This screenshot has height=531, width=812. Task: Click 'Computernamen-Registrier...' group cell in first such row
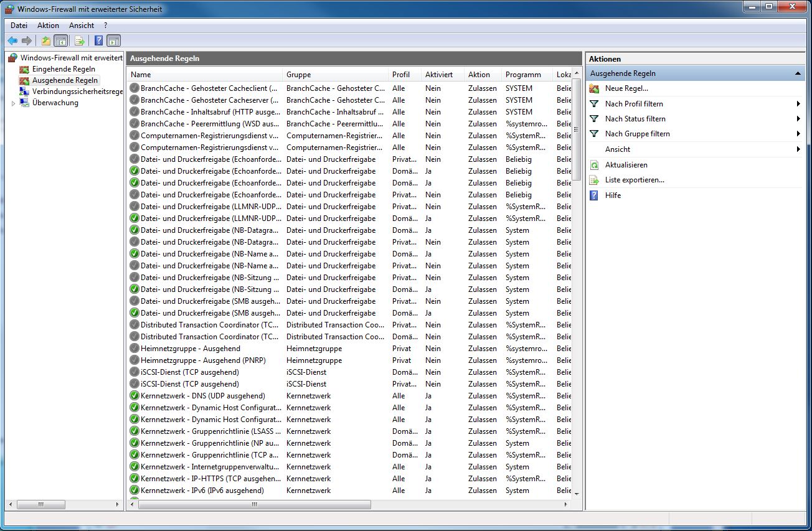click(334, 136)
